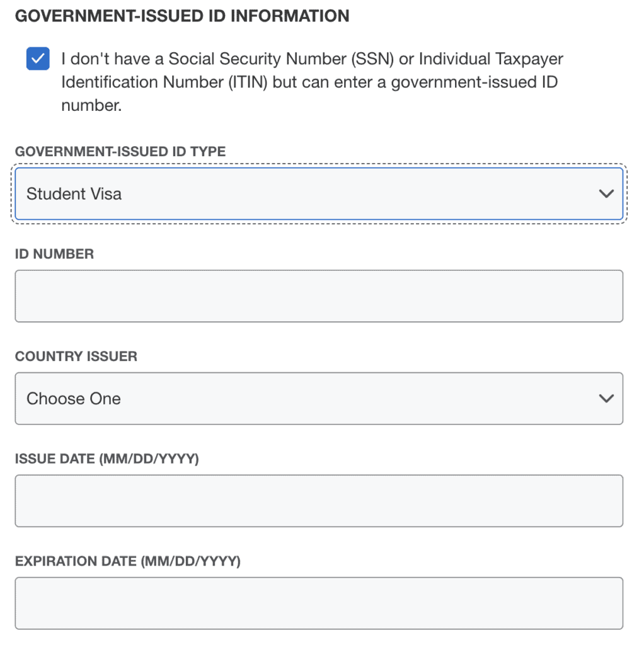
Task: Uncheck the no SSN or ITIN checkbox
Action: [38, 59]
